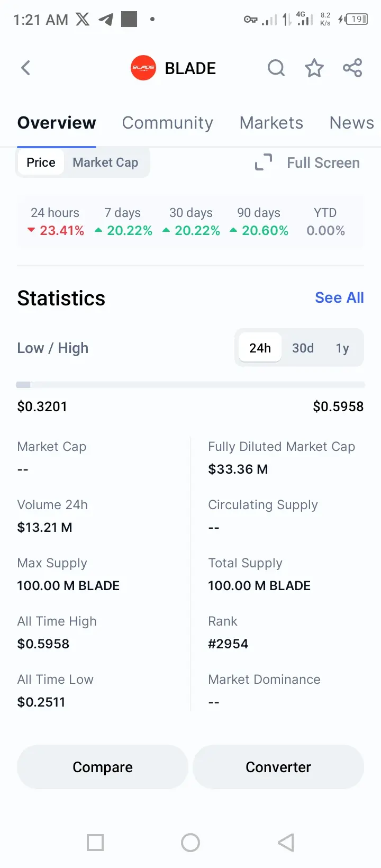This screenshot has width=381, height=868.
Task: Select the 1y low/high range
Action: click(342, 348)
